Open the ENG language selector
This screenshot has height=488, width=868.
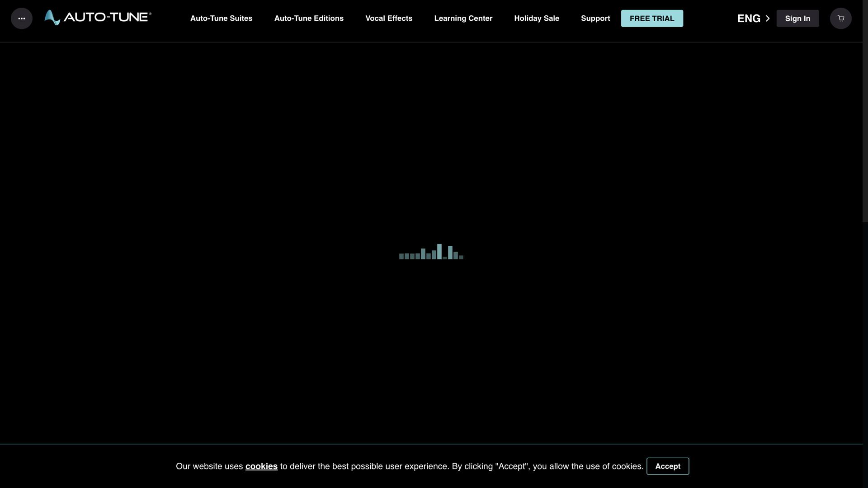(x=749, y=19)
